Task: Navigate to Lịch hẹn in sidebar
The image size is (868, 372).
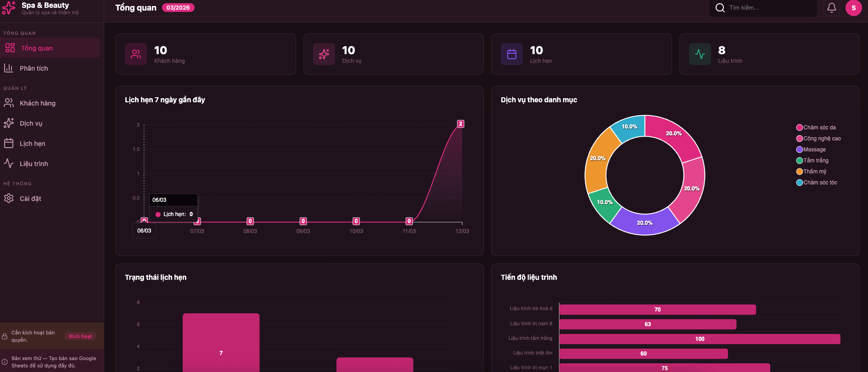Action: click(32, 144)
